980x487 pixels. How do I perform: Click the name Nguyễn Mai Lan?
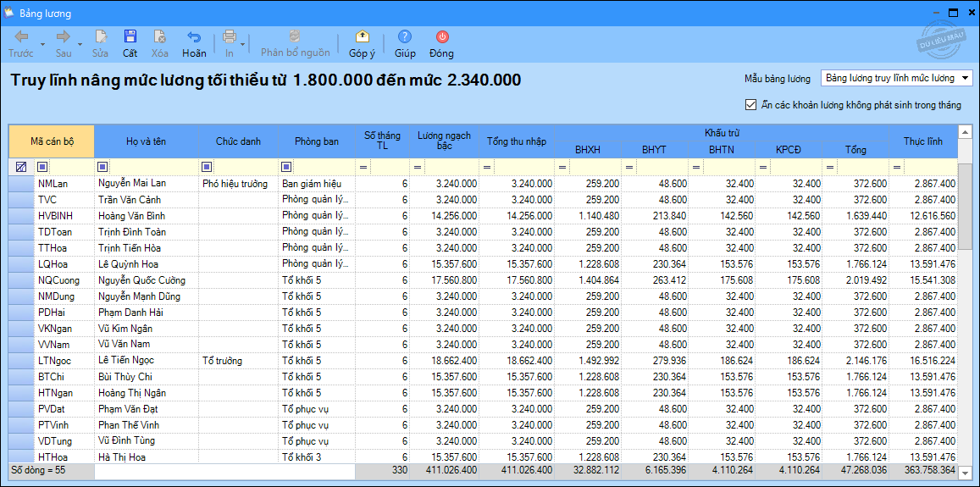pyautogui.click(x=130, y=183)
